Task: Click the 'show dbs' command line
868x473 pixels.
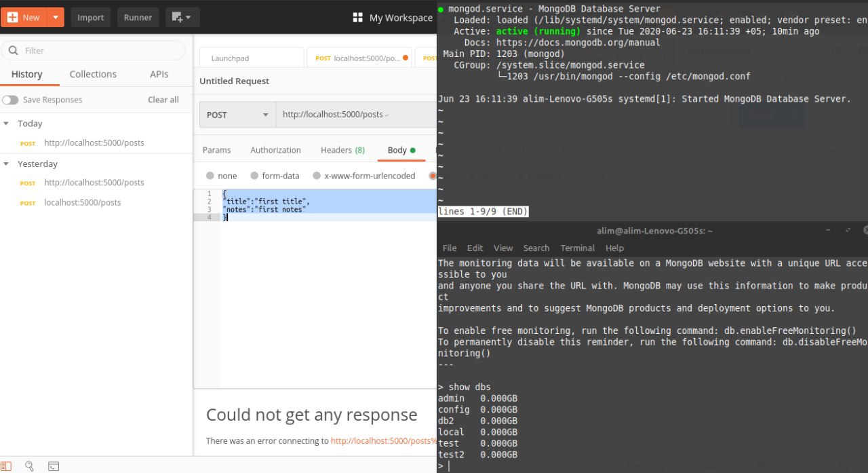Action: 465,387
